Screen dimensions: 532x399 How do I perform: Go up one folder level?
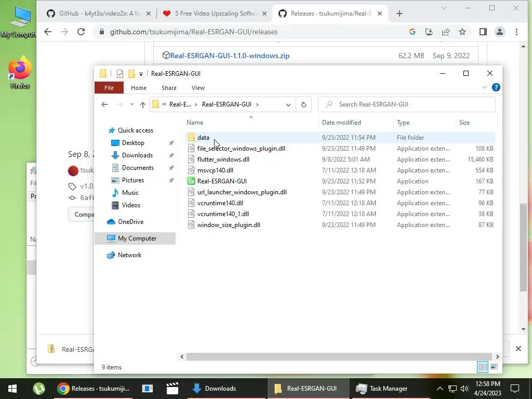(143, 104)
